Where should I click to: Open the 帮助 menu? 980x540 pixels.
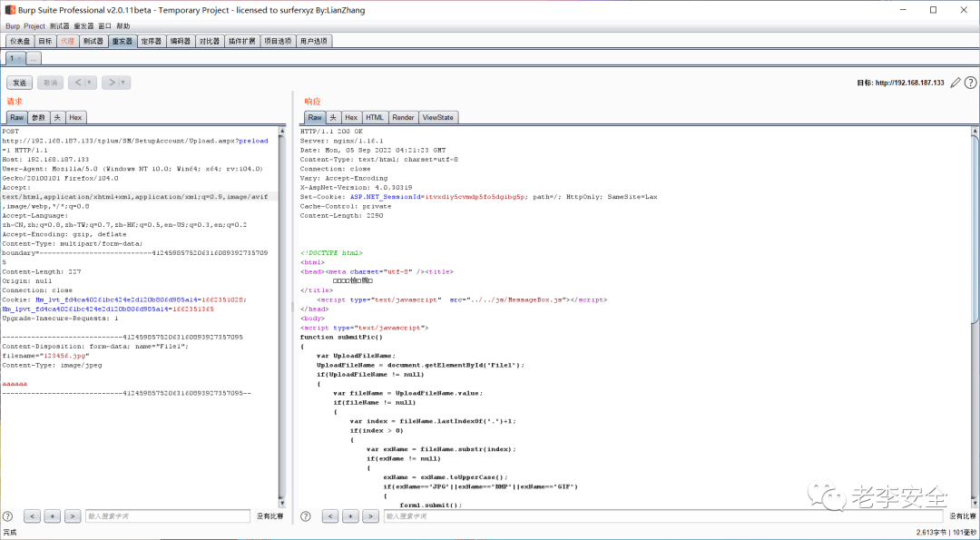(x=123, y=26)
